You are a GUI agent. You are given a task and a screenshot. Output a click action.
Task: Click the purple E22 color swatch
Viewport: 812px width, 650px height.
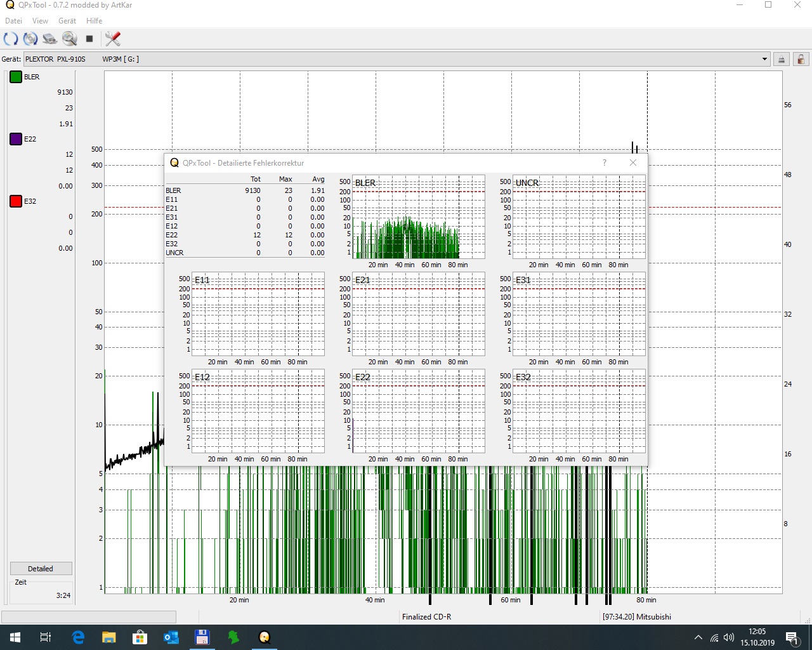pos(16,139)
